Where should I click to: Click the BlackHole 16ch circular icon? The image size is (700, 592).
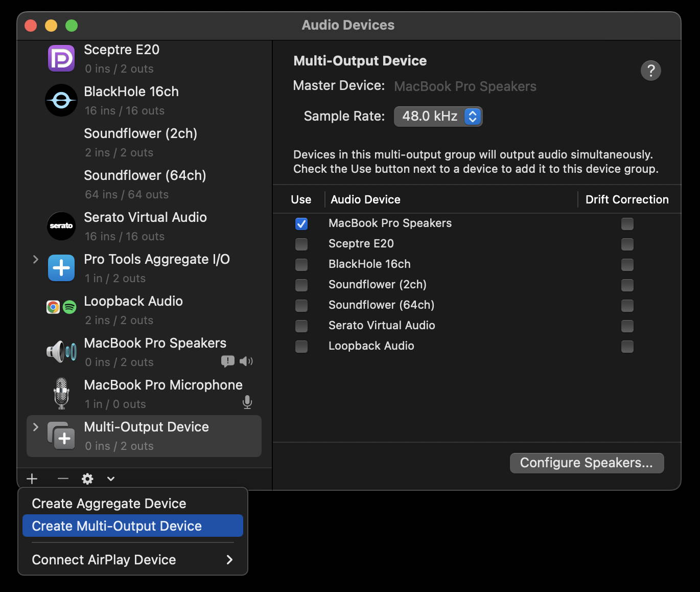[61, 100]
